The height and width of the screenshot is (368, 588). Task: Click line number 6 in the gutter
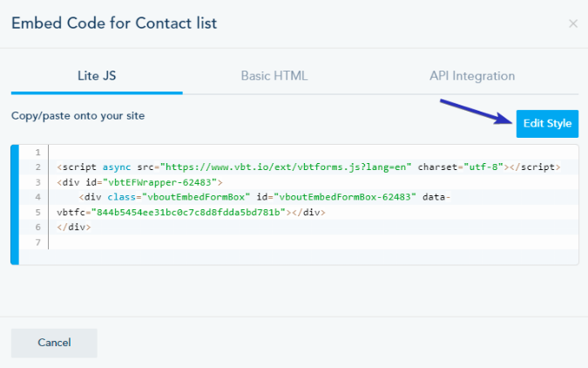click(x=37, y=227)
